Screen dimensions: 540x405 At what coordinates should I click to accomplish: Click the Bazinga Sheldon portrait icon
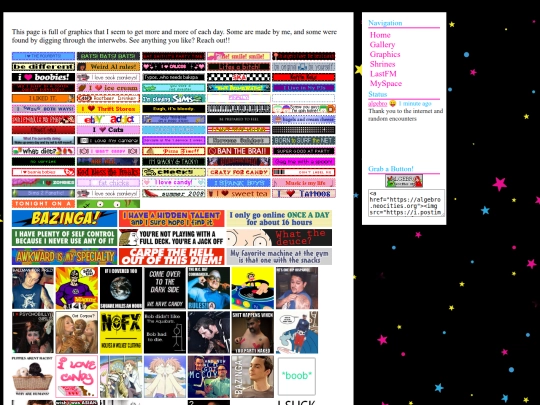click(253, 376)
